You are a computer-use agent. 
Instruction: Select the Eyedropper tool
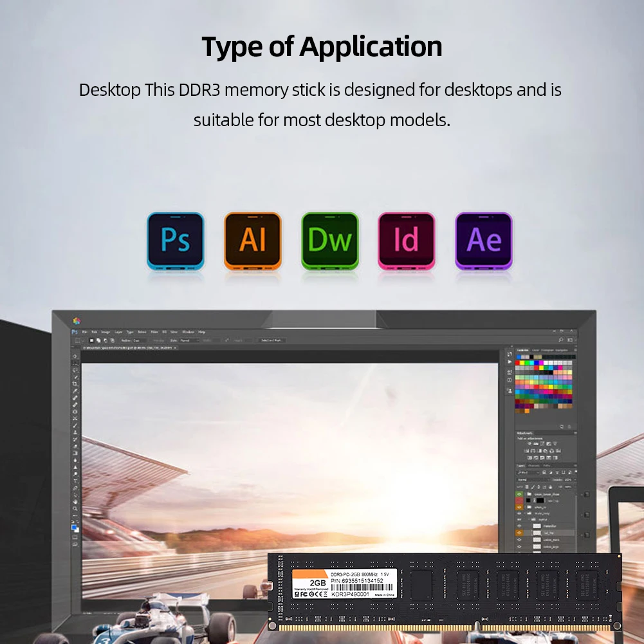[x=75, y=391]
